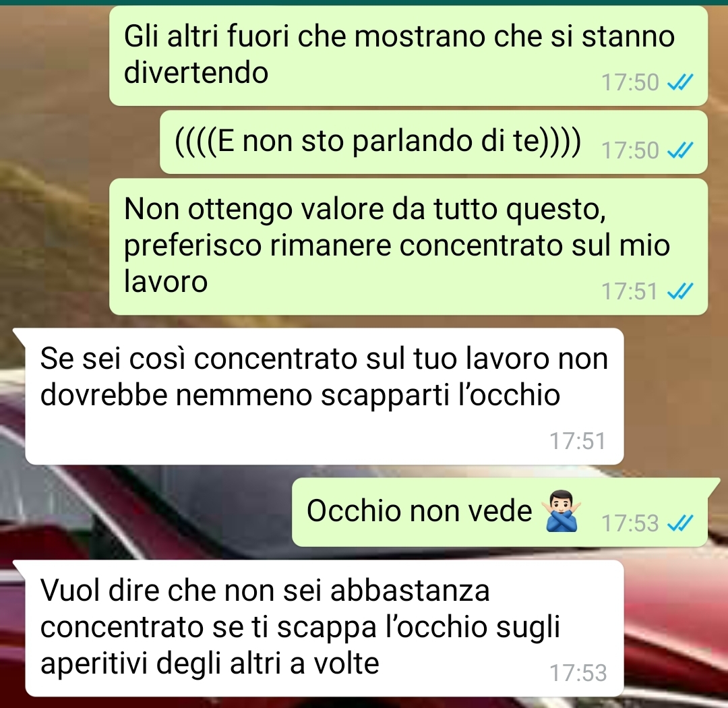728x708 pixels.
Task: Tap the 'Non ottengo valore da tutto questo' bubble
Action: coord(408,247)
